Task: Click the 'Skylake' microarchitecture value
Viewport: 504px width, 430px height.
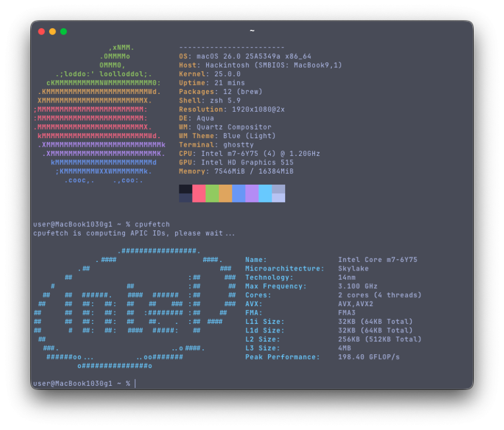Action: pos(353,268)
